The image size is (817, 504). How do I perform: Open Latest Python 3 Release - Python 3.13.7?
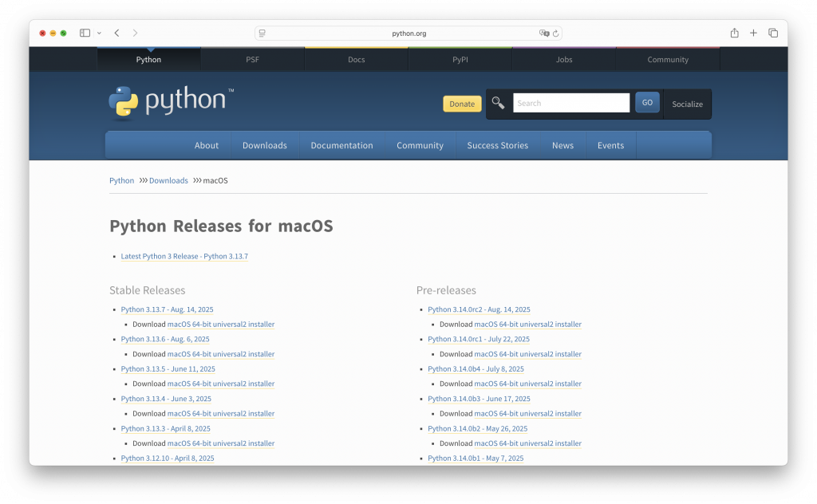click(184, 256)
